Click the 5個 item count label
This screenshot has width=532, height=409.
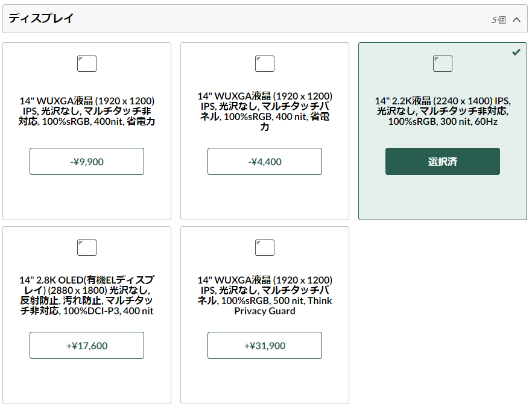[x=499, y=20]
